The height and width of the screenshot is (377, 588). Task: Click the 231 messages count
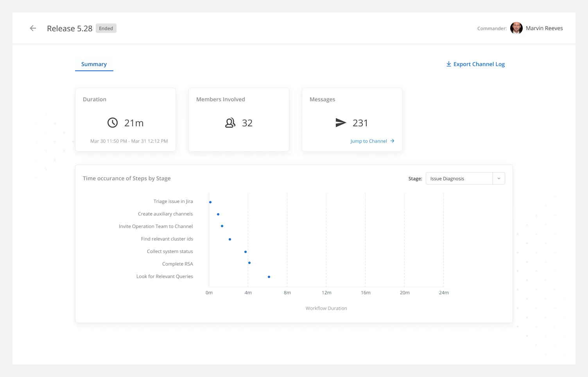tap(360, 123)
